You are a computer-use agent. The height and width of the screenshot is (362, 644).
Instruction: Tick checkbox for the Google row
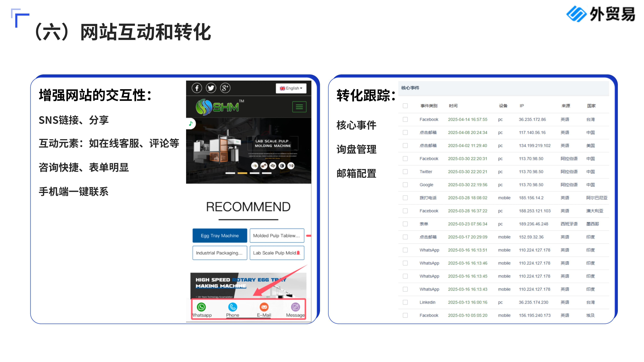405,185
